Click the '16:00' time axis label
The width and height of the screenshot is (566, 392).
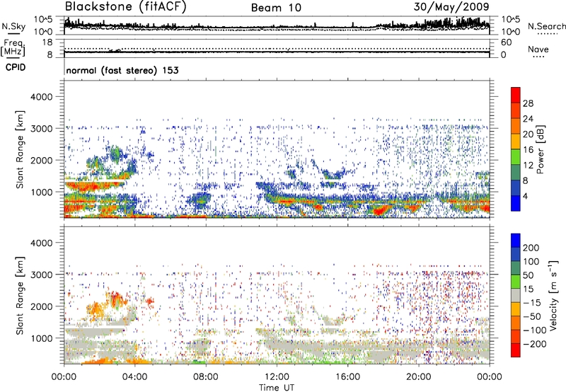tap(347, 377)
